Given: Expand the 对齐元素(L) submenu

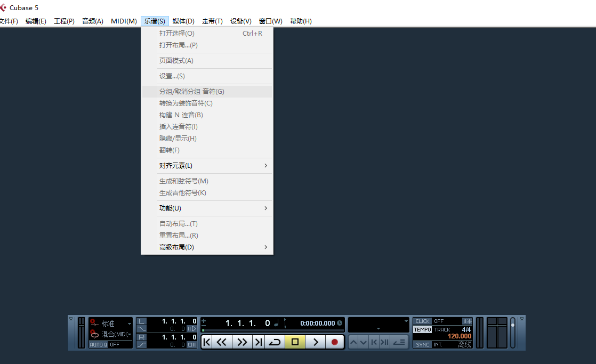Looking at the screenshot, I should (x=207, y=166).
